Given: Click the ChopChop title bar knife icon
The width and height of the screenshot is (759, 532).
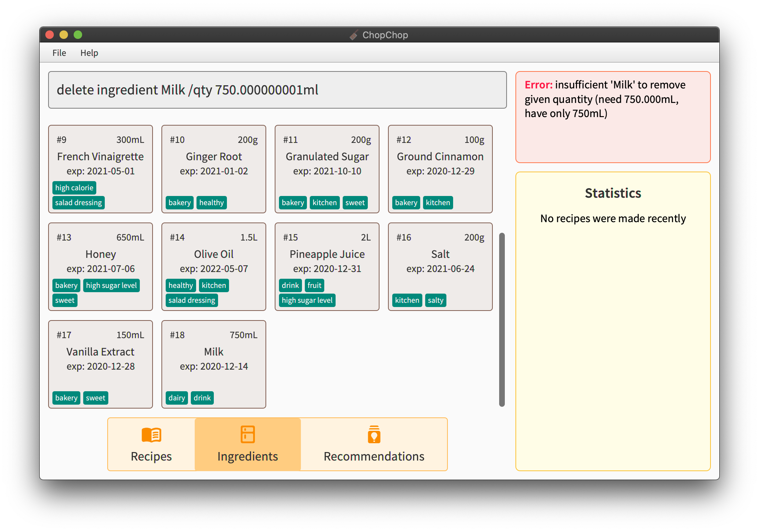Looking at the screenshot, I should pos(354,35).
